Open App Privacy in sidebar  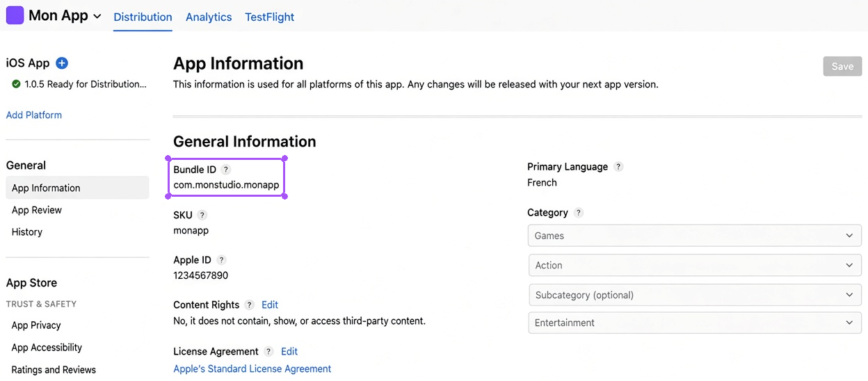pos(36,325)
